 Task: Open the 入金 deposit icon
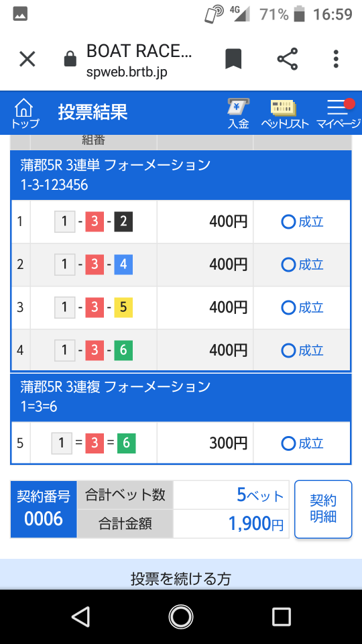coord(239,113)
